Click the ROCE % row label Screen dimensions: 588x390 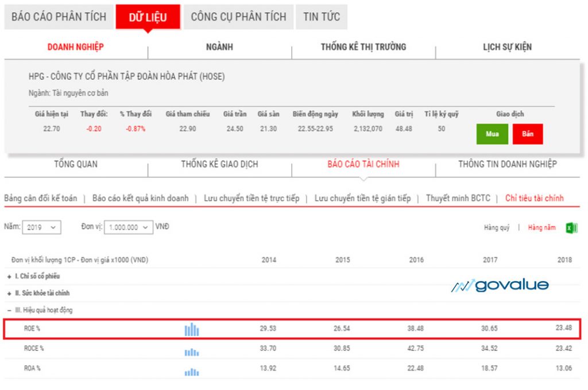click(x=34, y=348)
